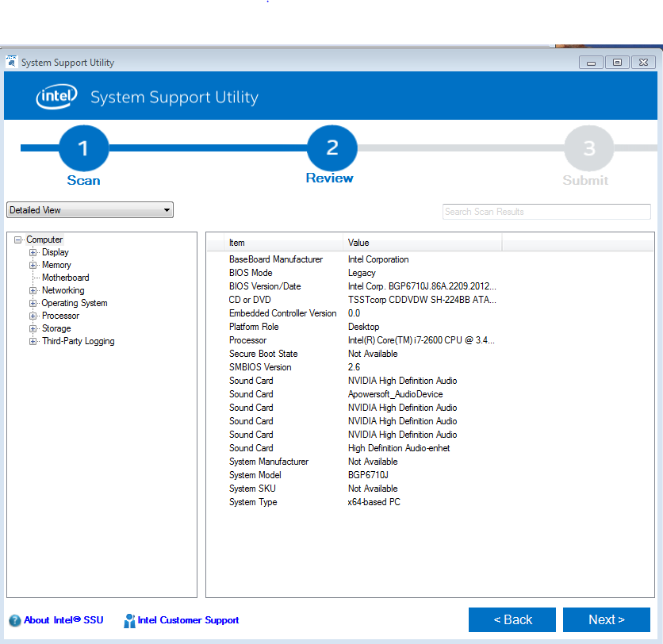Select step 3 Submit circle
The height and width of the screenshot is (644, 663).
[x=588, y=148]
